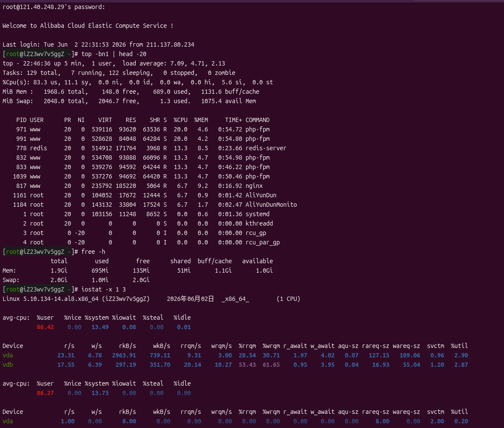Image resolution: width=504 pixels, height=428 pixels.
Task: Click the Mem used value 695Mi
Action: click(x=100, y=270)
